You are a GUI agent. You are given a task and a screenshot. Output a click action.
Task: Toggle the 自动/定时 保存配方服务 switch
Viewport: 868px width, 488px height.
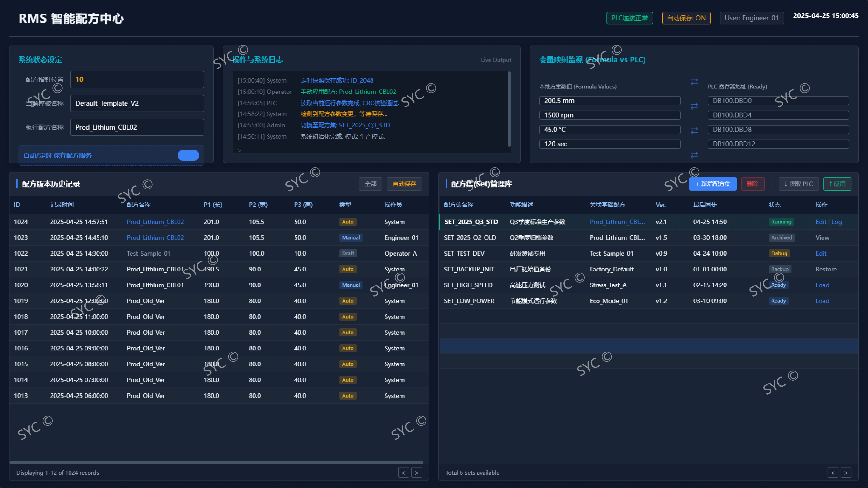click(188, 155)
